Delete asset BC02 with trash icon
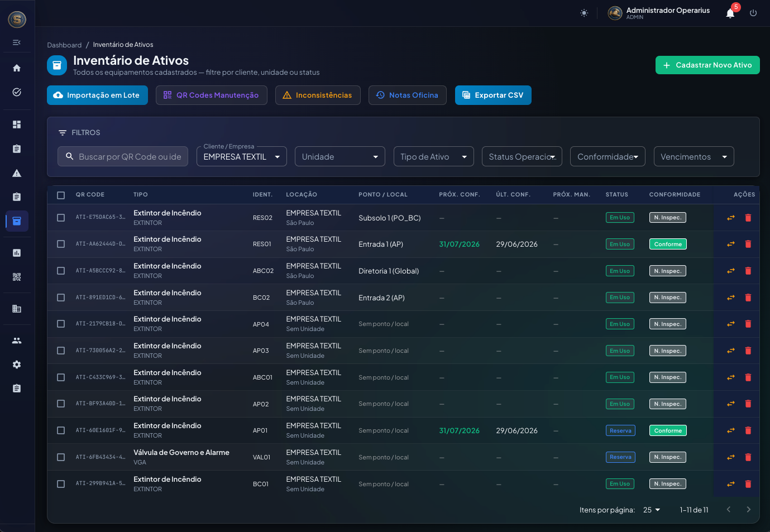This screenshot has height=532, width=770. tap(748, 298)
